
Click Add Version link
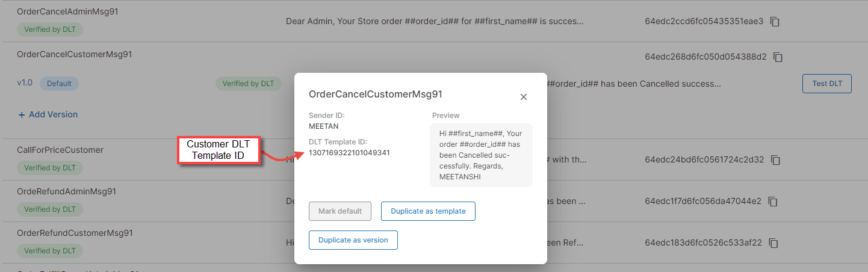pos(48,114)
